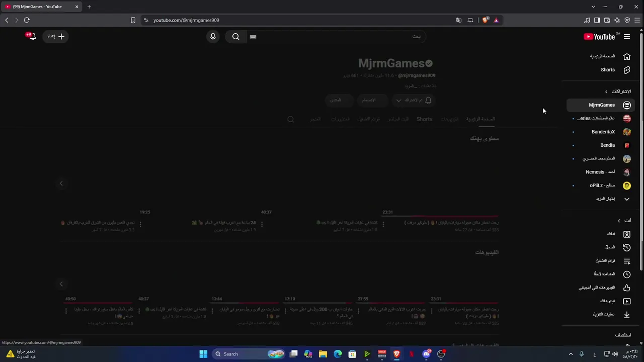Click the taskbar Search box
Viewport: 644px width, 362px height.
249,354
